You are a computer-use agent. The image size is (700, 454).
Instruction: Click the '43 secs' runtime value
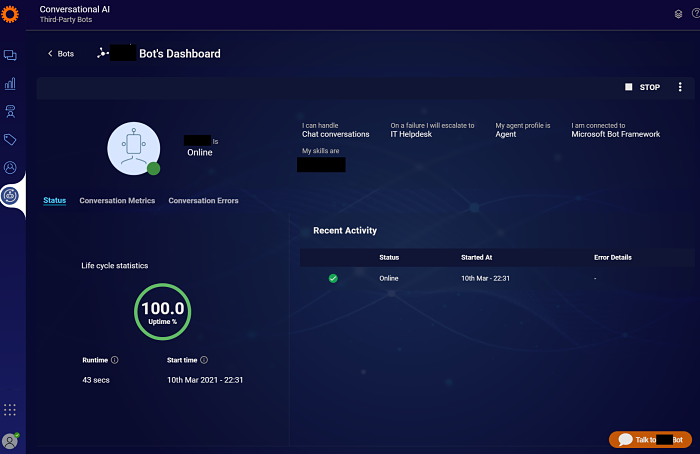click(x=96, y=380)
